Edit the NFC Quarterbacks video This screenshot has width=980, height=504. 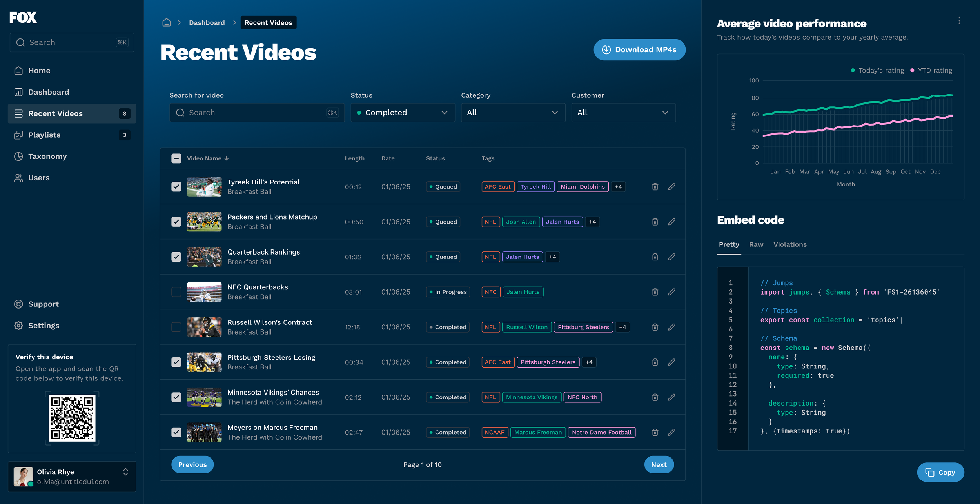pos(672,292)
